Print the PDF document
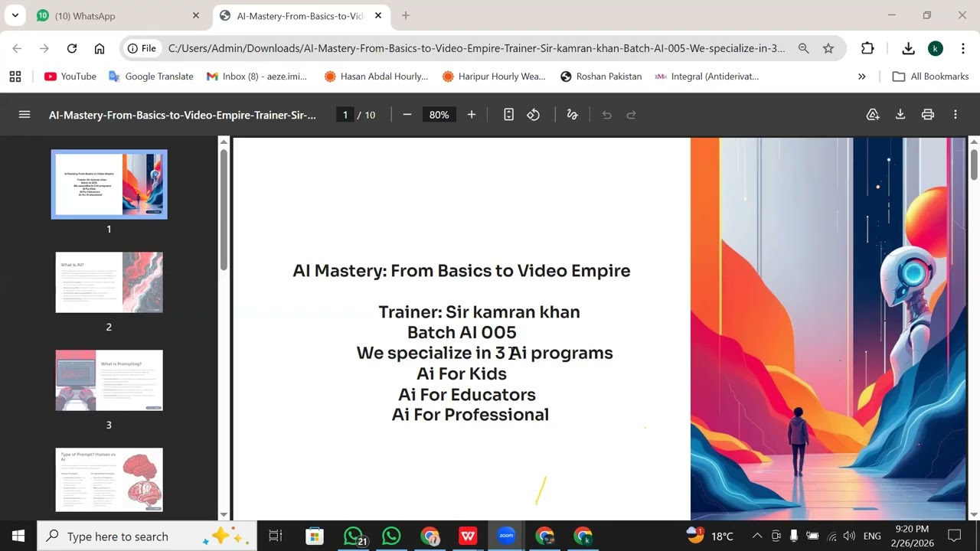 click(x=928, y=115)
